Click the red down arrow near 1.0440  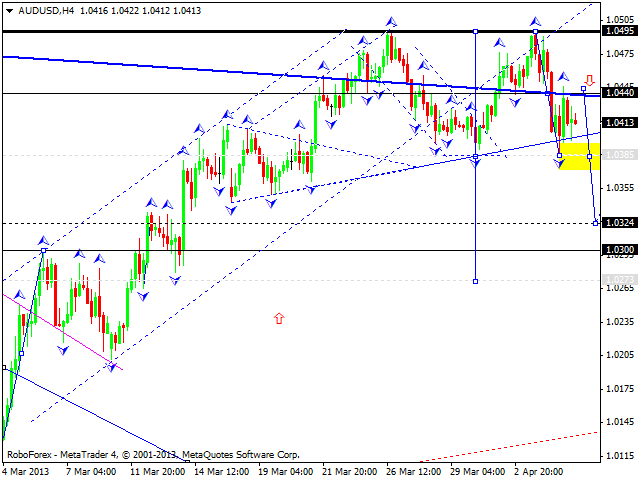(x=591, y=80)
